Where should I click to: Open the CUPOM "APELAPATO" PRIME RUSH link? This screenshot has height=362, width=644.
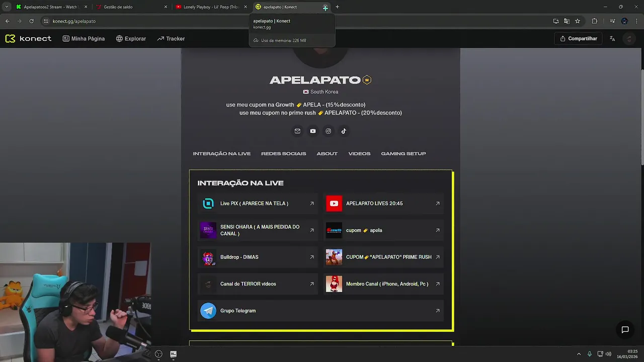383,257
